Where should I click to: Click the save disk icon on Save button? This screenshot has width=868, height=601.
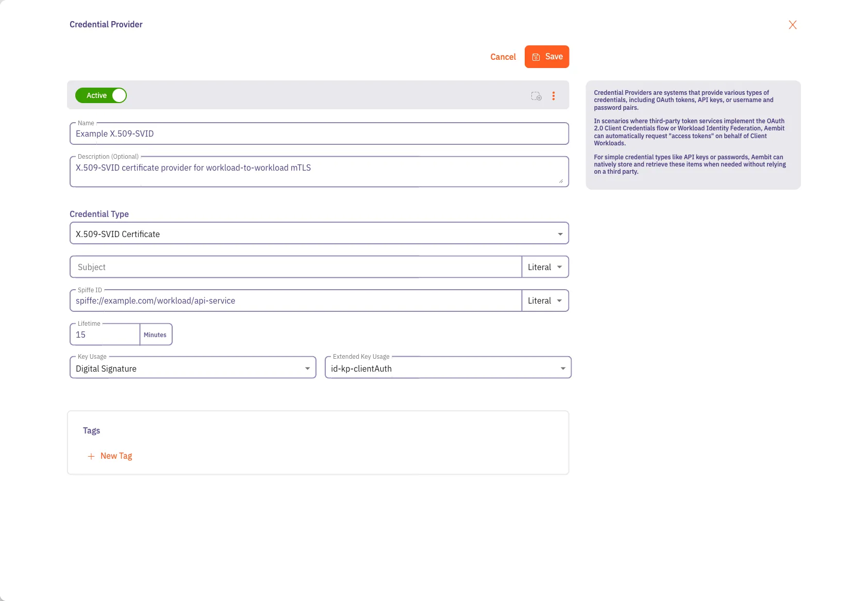536,57
